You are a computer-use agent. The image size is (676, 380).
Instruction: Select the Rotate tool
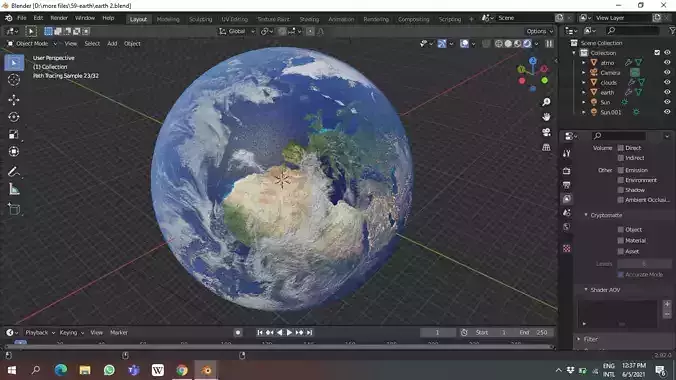pos(14,117)
